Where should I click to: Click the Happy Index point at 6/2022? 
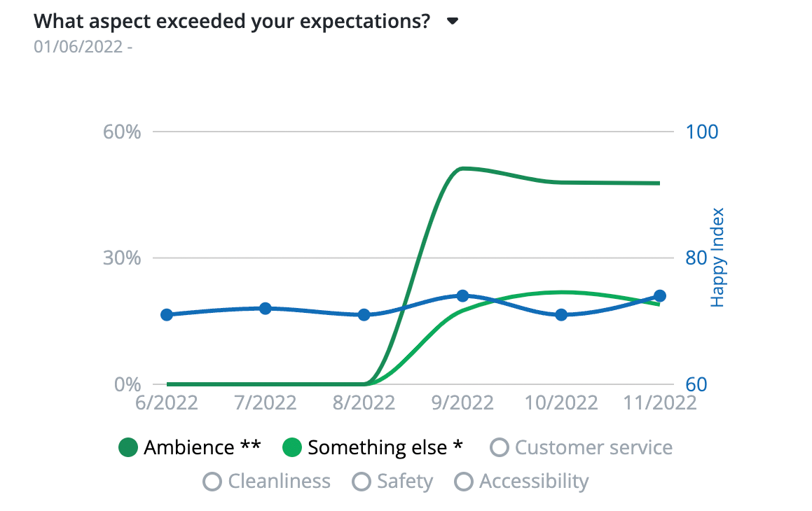click(167, 315)
